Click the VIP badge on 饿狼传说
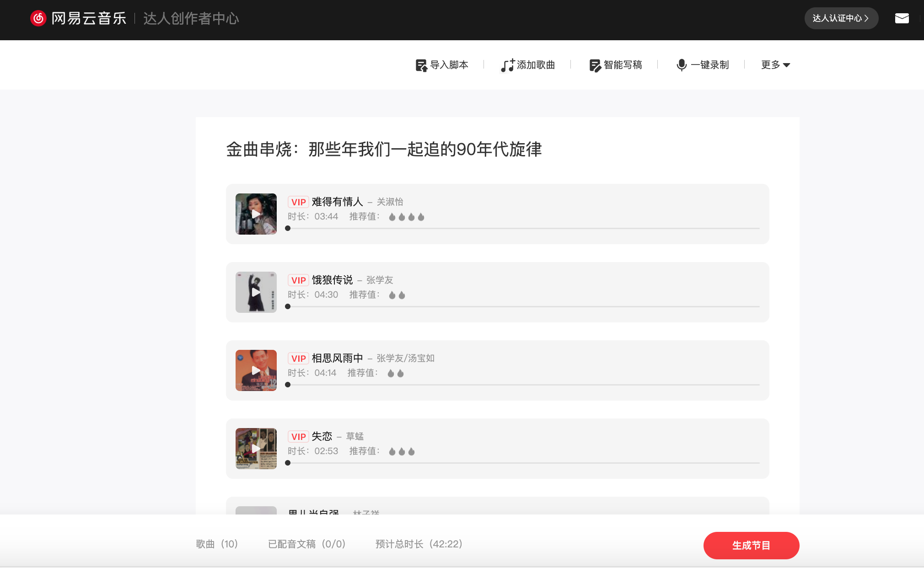 (298, 280)
